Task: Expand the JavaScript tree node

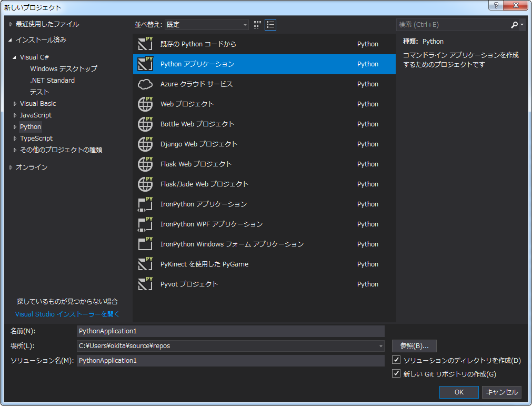Action: tap(15, 115)
